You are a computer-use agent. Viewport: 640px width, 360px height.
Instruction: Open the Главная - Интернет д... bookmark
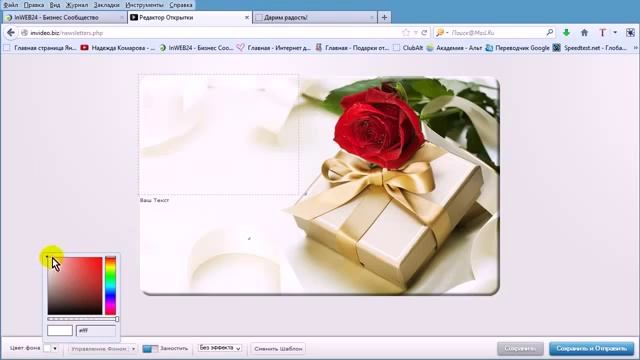tap(274, 48)
